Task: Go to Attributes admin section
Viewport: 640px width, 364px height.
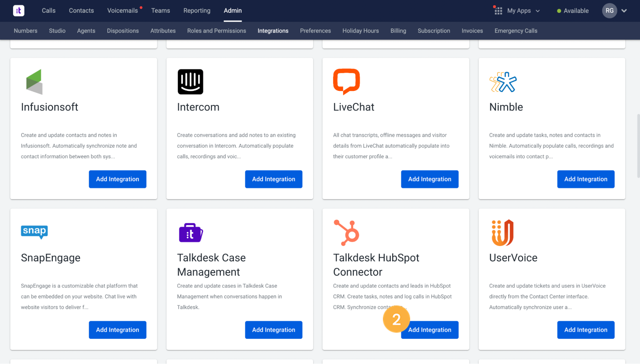Action: click(163, 31)
